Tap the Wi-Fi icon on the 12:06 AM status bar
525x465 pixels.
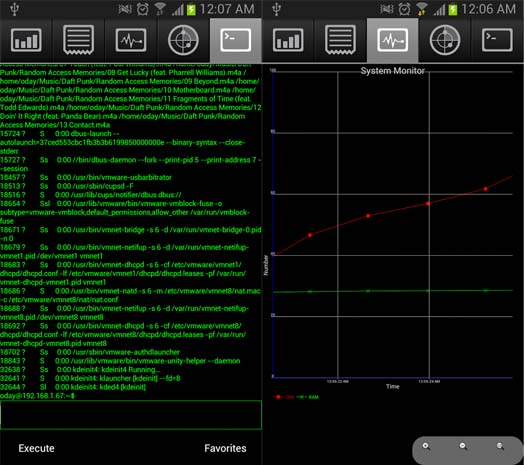pyautogui.click(x=423, y=9)
